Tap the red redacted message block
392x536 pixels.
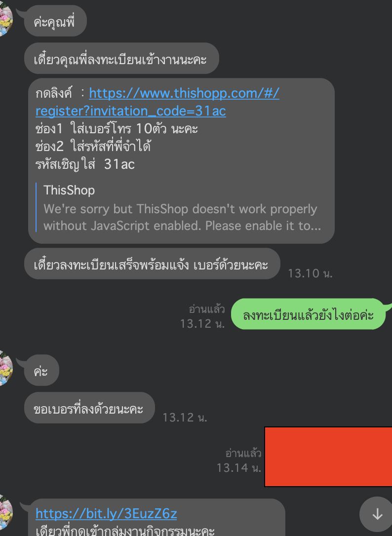click(x=328, y=457)
